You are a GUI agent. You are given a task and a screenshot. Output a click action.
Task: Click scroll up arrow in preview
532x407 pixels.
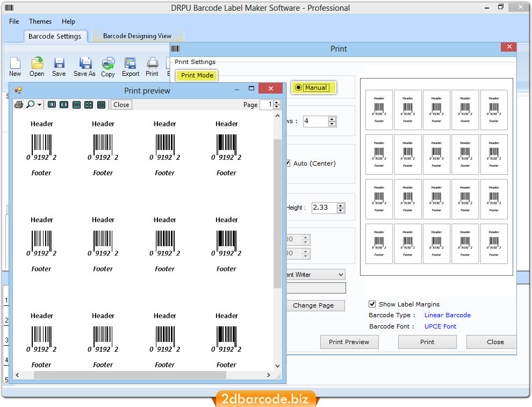click(x=277, y=116)
